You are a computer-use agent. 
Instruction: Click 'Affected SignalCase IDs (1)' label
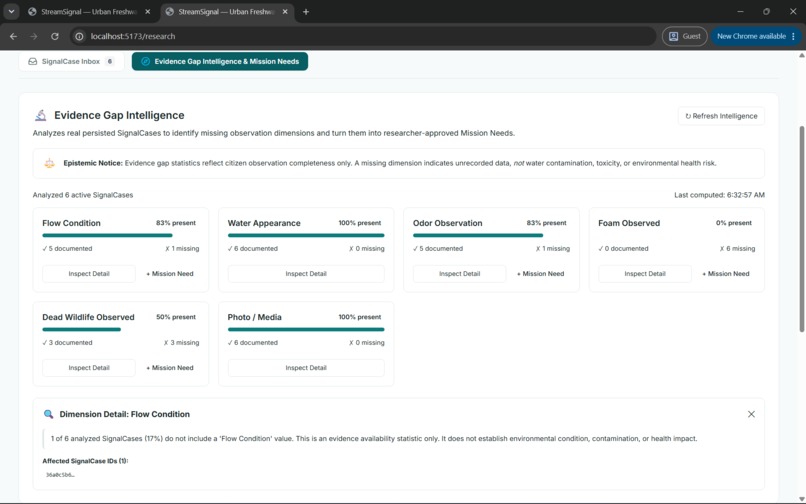(85, 461)
